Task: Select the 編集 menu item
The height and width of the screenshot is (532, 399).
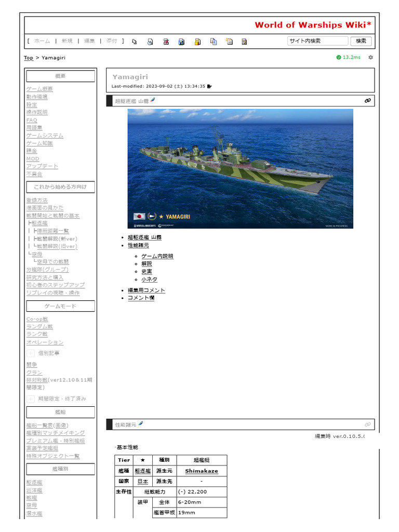Action: pos(89,41)
